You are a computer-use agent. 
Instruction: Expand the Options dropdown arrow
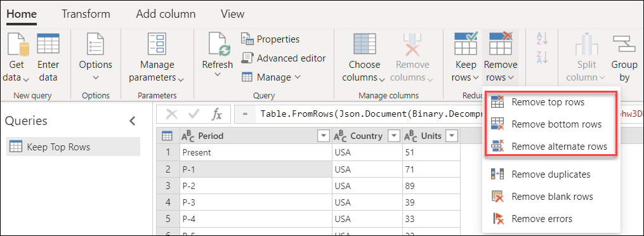[x=95, y=77]
